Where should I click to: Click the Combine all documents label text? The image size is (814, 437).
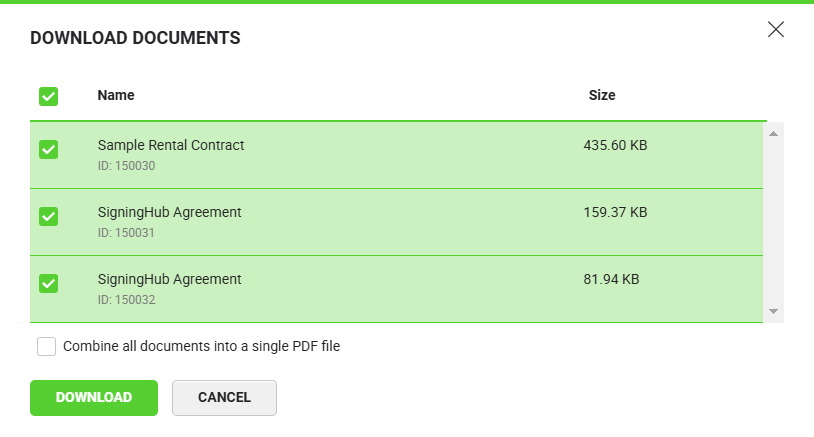[202, 347]
